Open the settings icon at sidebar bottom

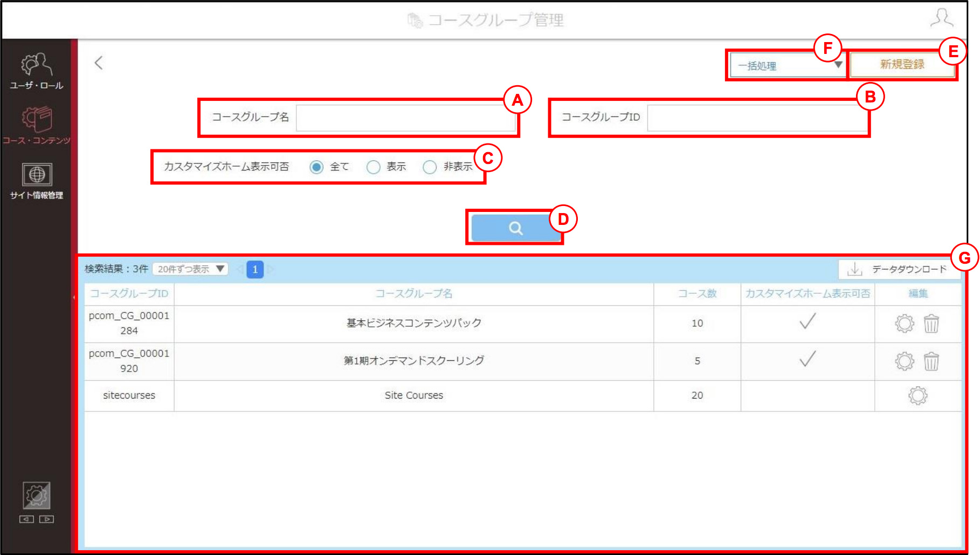pyautogui.click(x=36, y=495)
